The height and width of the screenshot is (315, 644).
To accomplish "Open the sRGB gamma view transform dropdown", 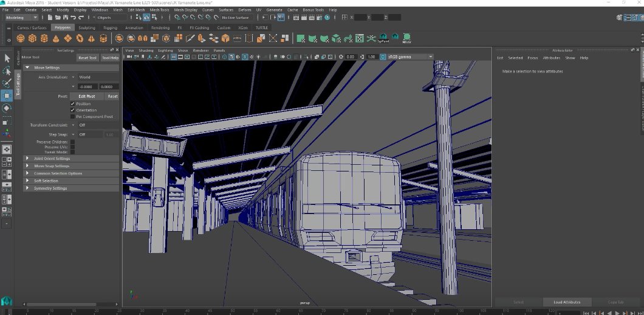I will click(406, 57).
